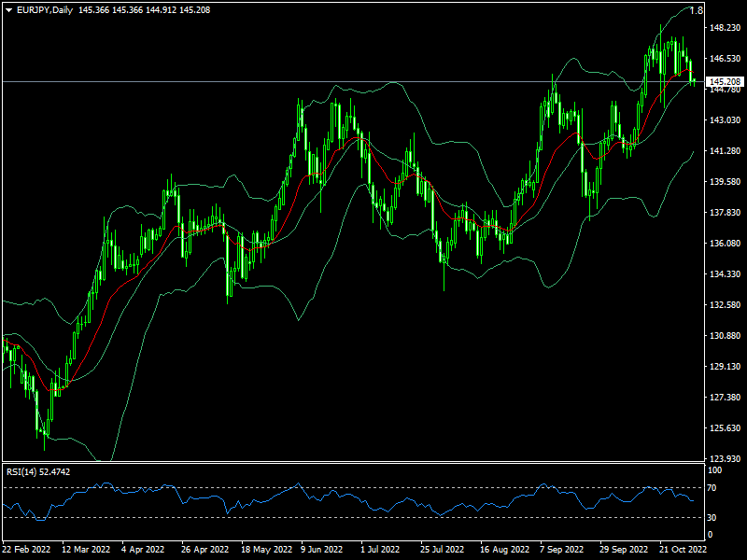
Task: Click the 134.330 price axis label
Action: (x=726, y=274)
